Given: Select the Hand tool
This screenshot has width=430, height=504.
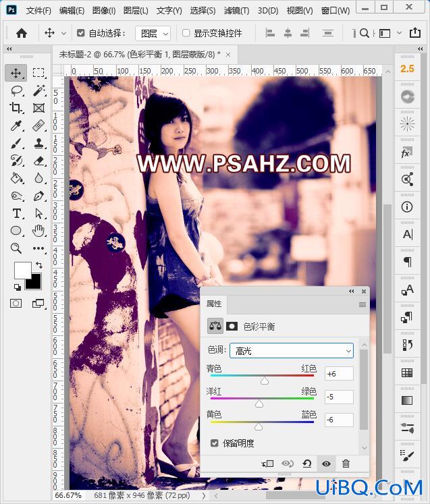Looking at the screenshot, I should (38, 231).
